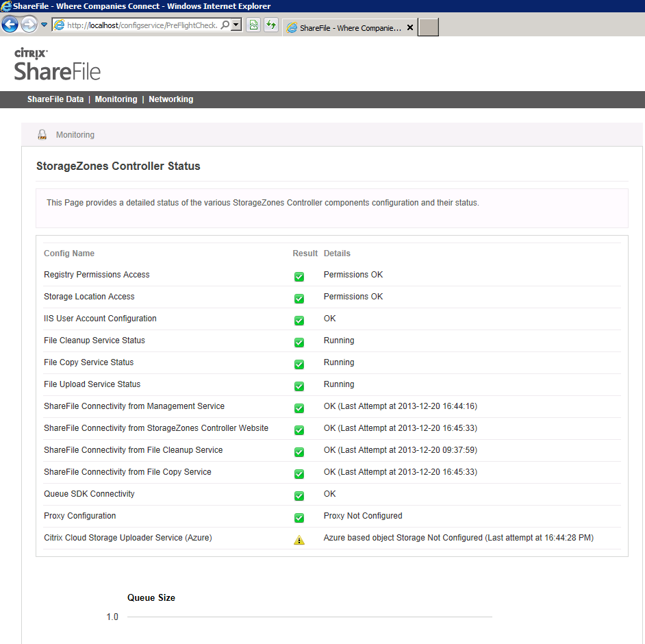Click the green Refresh page icon
The image size is (645, 644).
tap(270, 25)
